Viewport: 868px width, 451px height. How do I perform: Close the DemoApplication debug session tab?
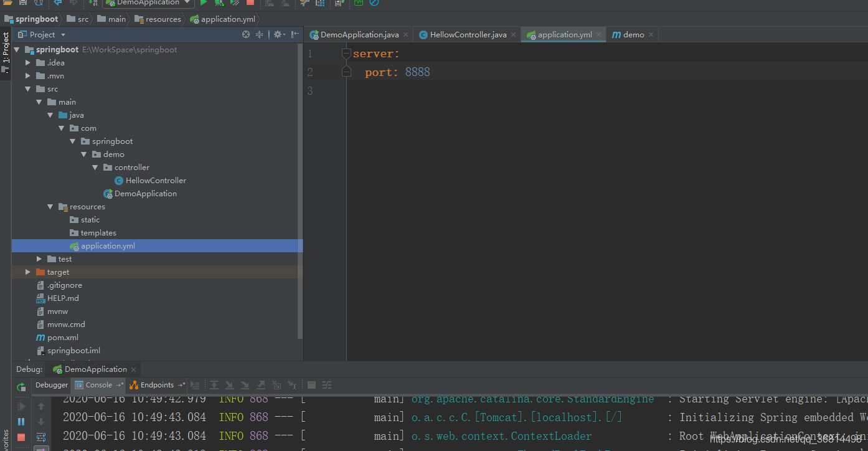133,369
